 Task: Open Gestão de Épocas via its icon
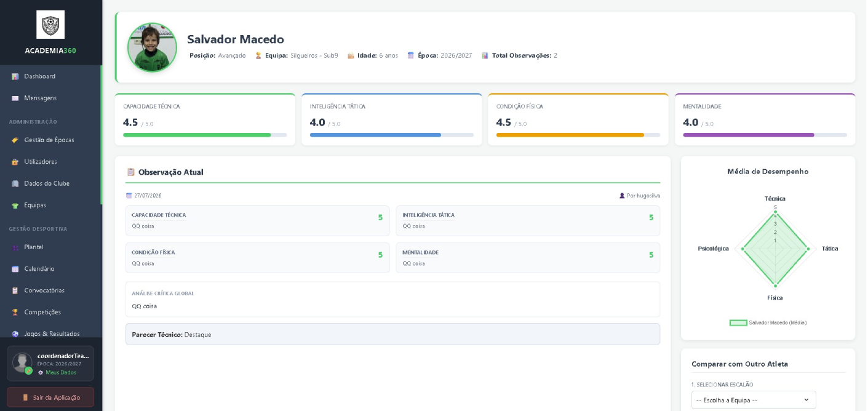pyautogui.click(x=15, y=140)
